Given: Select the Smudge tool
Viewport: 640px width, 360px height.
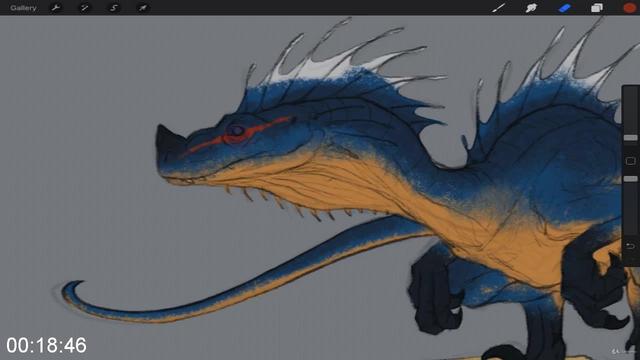Looking at the screenshot, I should click(x=531, y=7).
